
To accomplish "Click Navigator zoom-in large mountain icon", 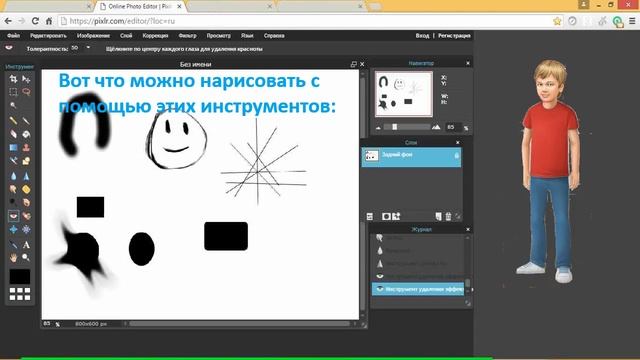I will click(x=436, y=127).
